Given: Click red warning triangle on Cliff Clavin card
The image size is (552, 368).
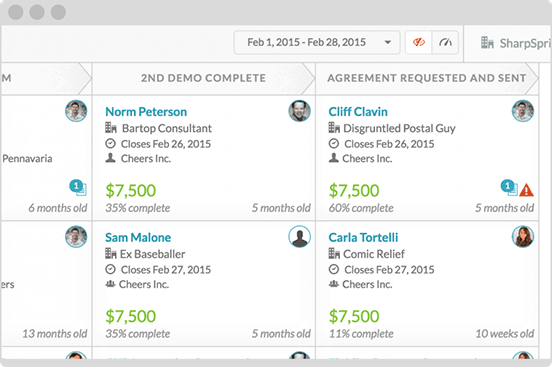Looking at the screenshot, I should 526,190.
